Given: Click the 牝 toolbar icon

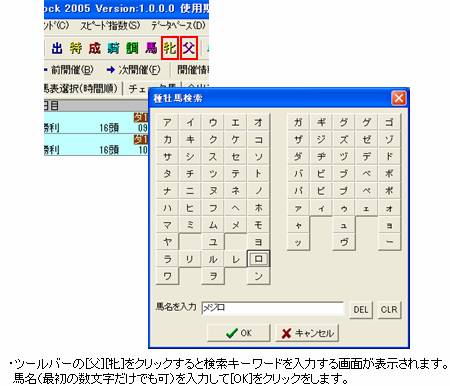Looking at the screenshot, I should (x=170, y=48).
